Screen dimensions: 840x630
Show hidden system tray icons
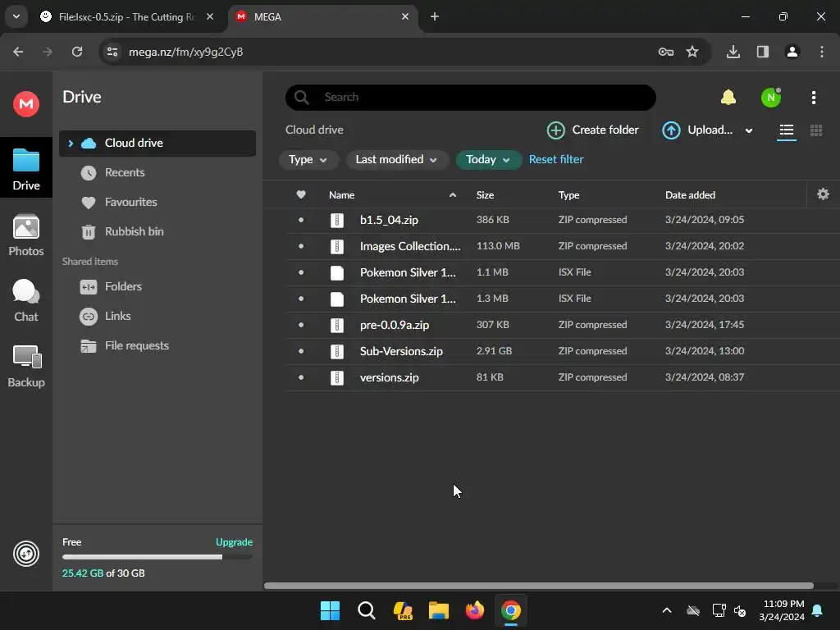(x=666, y=610)
